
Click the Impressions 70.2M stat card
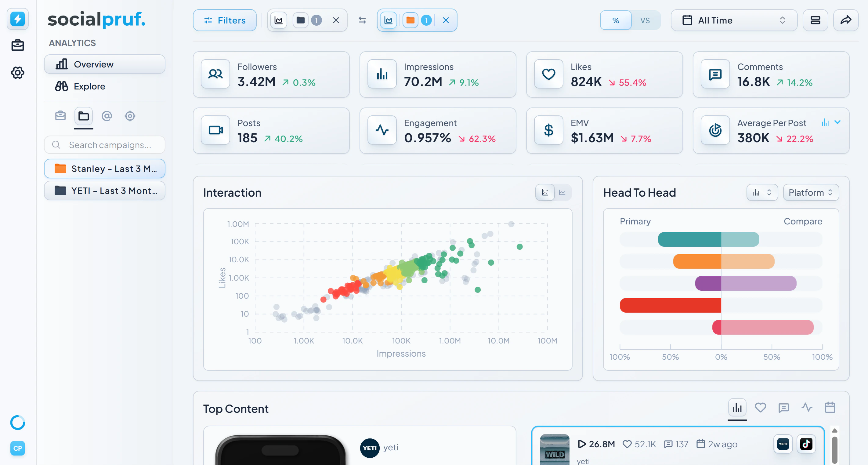(x=438, y=74)
